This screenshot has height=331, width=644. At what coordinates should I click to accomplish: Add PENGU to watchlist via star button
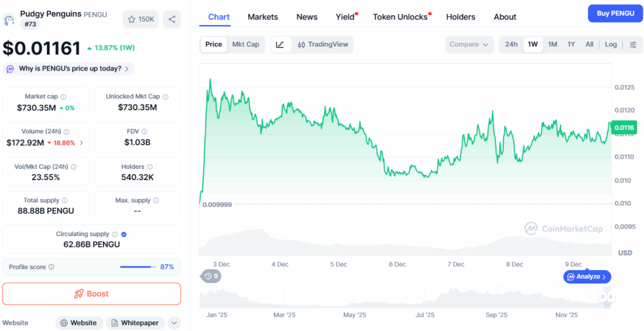point(140,20)
